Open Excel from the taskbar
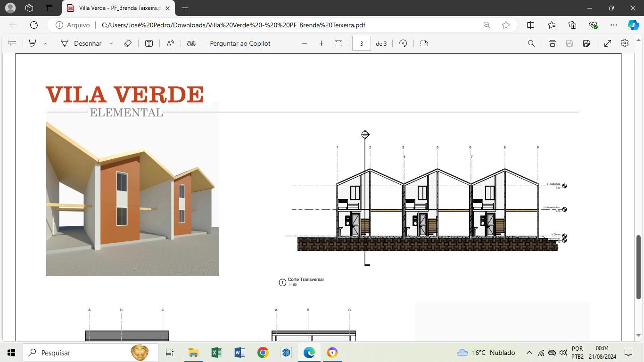Image resolution: width=644 pixels, height=362 pixels. pos(216,353)
